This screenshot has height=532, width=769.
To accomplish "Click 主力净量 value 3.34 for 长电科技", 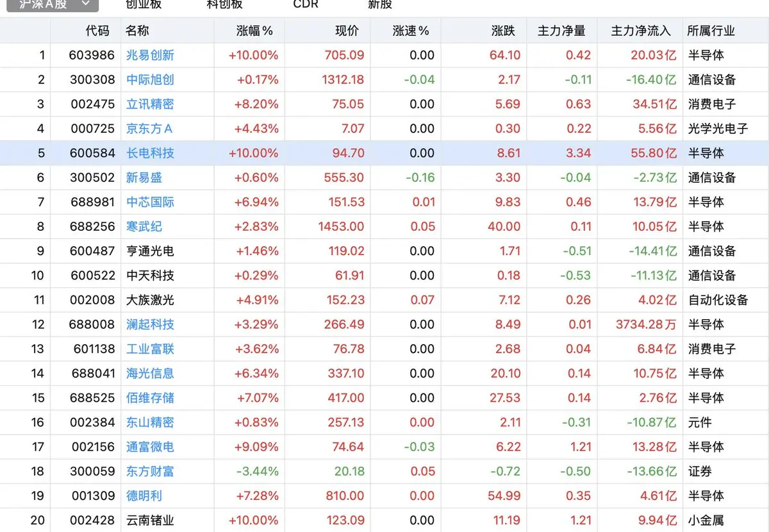I will 579,153.
